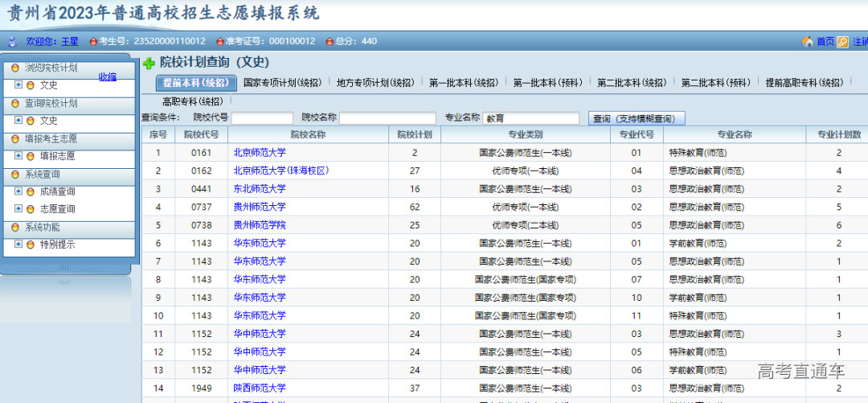This screenshot has width=868, height=403.
Task: Click the user avatar icon beside 欢迎您
Action: tap(12, 41)
